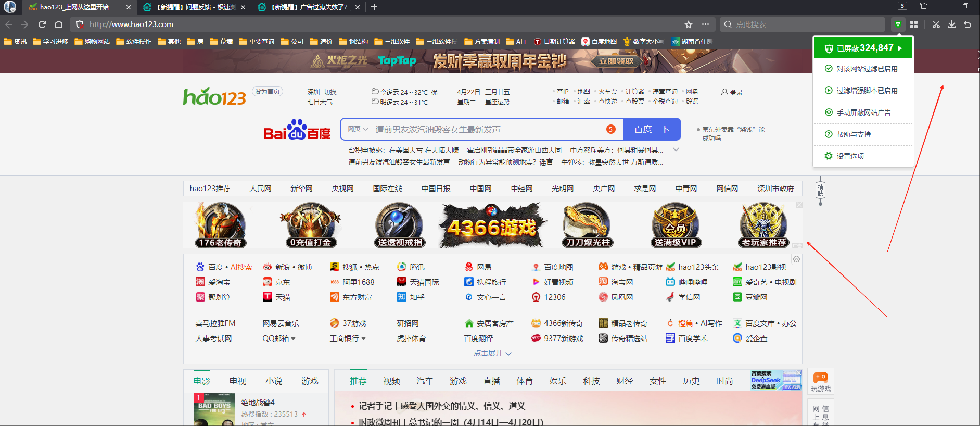Expand '点击展开' to show more sites
Image resolution: width=980 pixels, height=426 pixels.
point(492,353)
